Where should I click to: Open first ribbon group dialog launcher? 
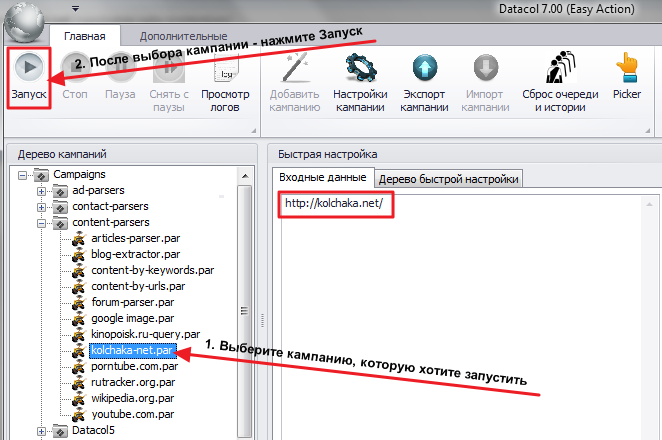253,131
